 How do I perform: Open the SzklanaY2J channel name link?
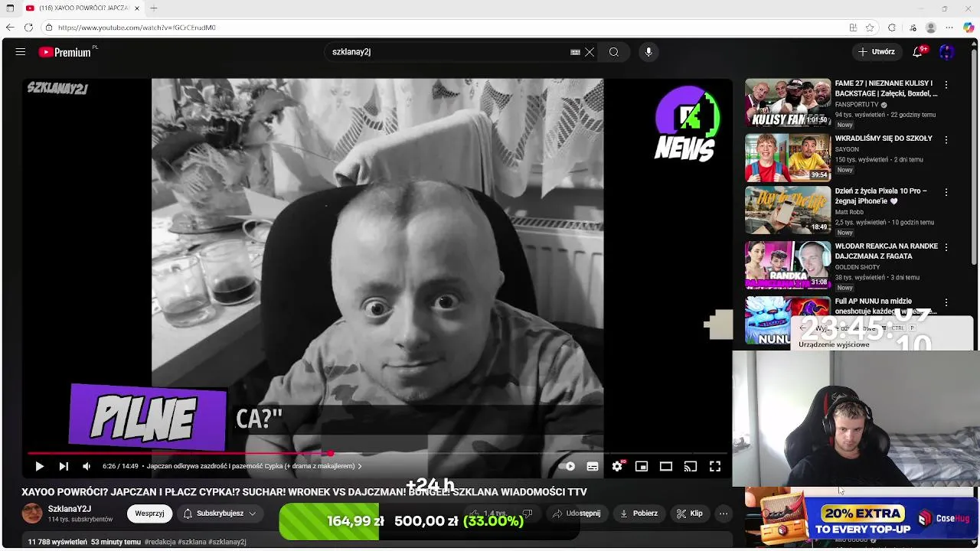coord(70,509)
